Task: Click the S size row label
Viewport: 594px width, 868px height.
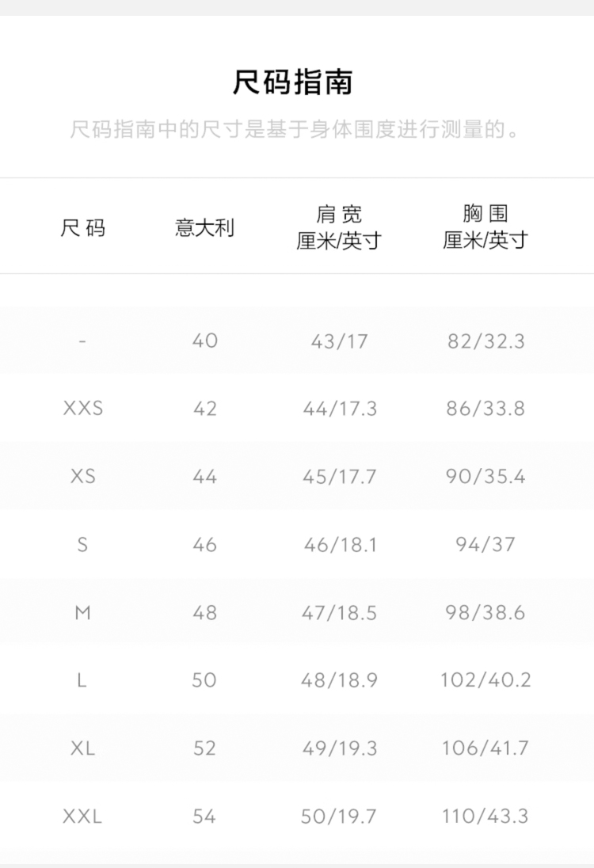Action: click(82, 545)
